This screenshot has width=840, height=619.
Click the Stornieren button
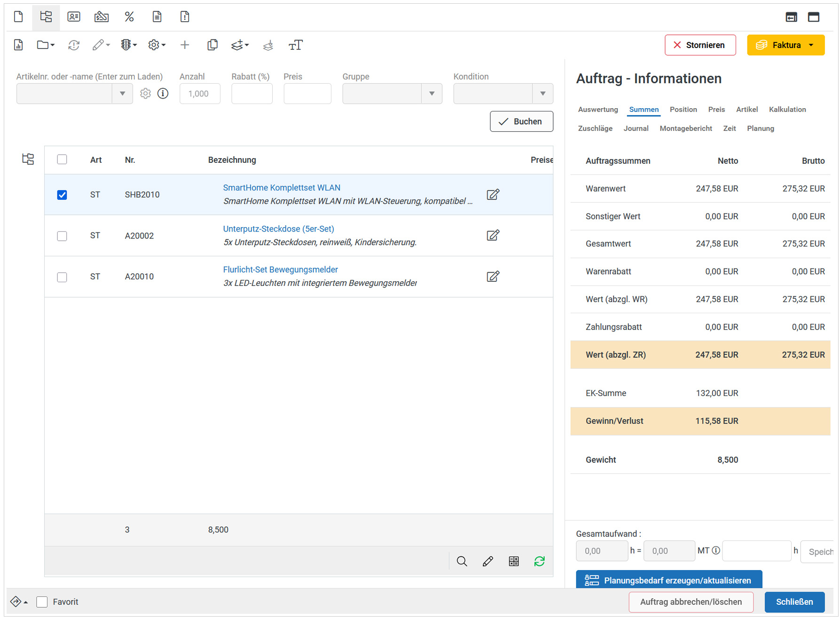pyautogui.click(x=700, y=45)
